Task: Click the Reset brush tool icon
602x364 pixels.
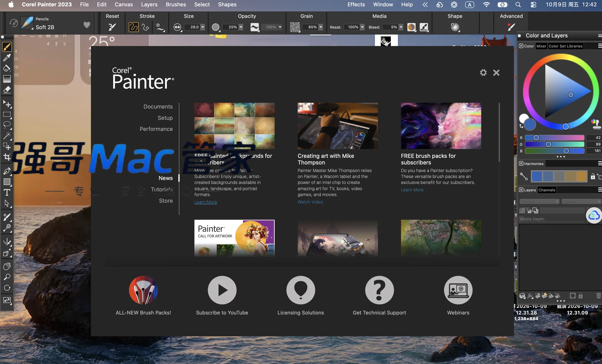Action: (112, 27)
